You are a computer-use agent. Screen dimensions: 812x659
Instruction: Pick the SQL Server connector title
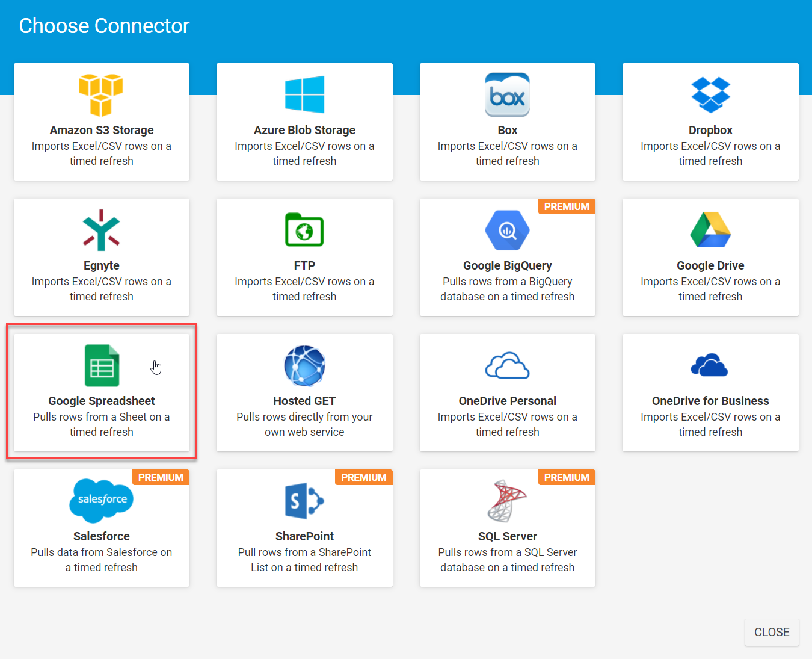point(508,536)
